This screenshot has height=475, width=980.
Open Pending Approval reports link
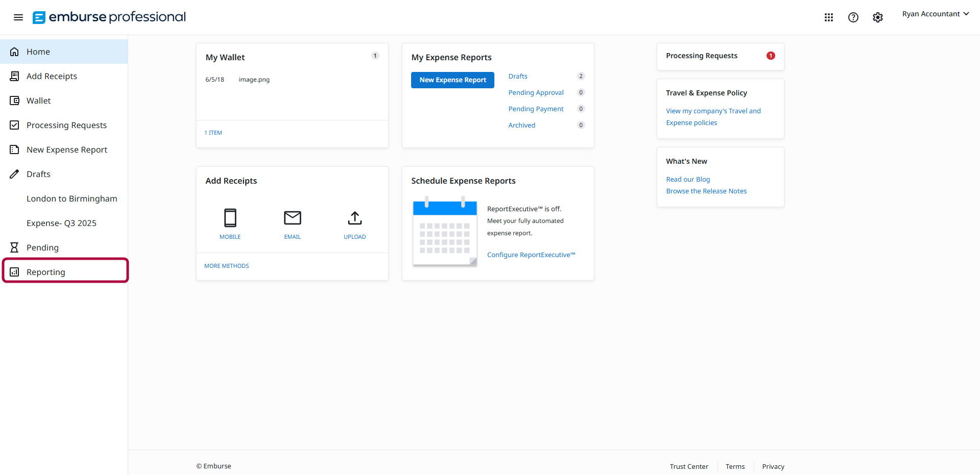click(536, 92)
